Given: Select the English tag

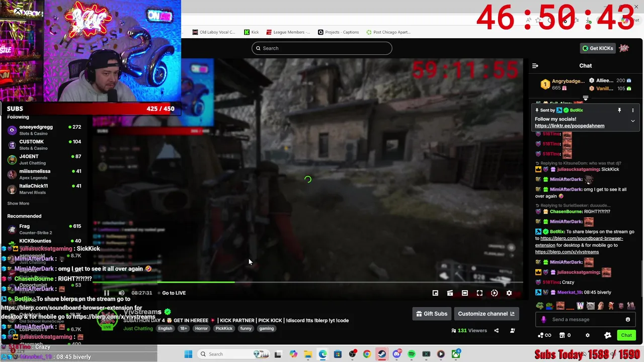Looking at the screenshot, I should [165, 329].
